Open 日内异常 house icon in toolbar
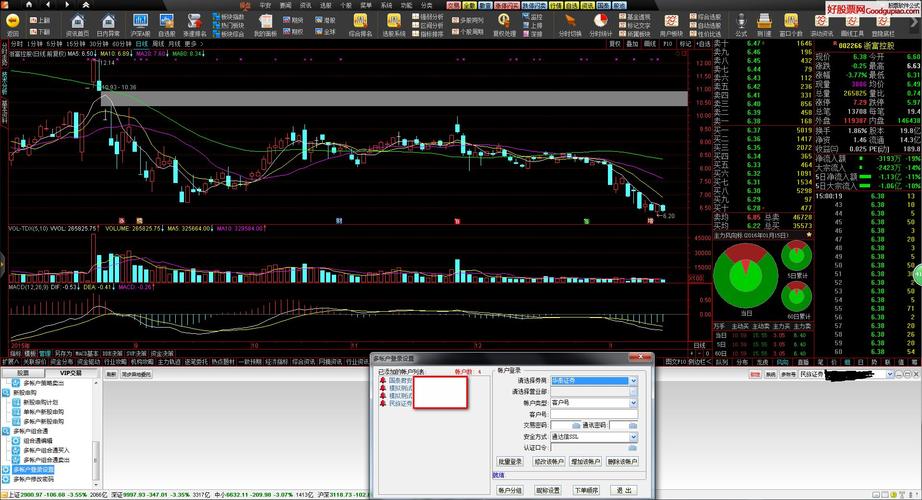922x500 pixels. [108, 22]
